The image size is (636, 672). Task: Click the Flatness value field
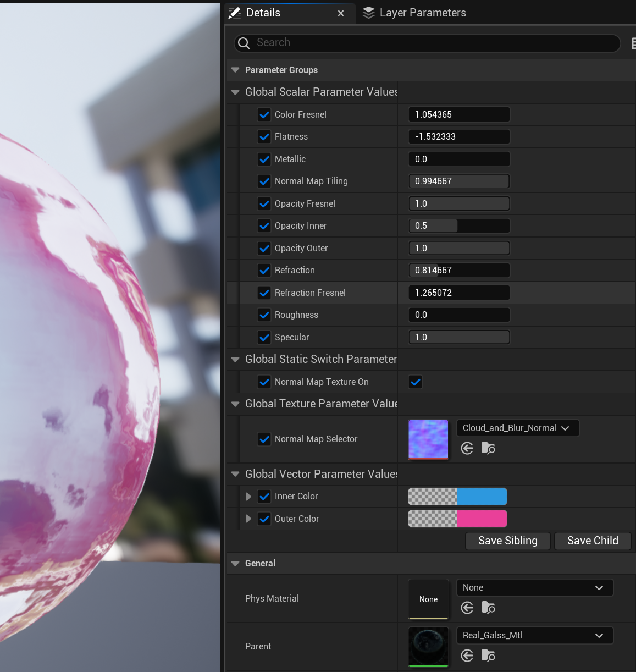tap(459, 136)
